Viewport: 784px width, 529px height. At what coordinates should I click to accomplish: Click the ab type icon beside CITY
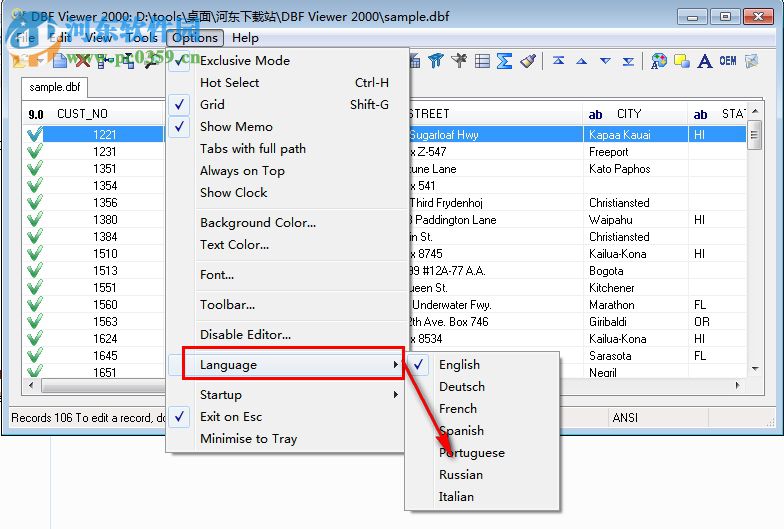(595, 114)
